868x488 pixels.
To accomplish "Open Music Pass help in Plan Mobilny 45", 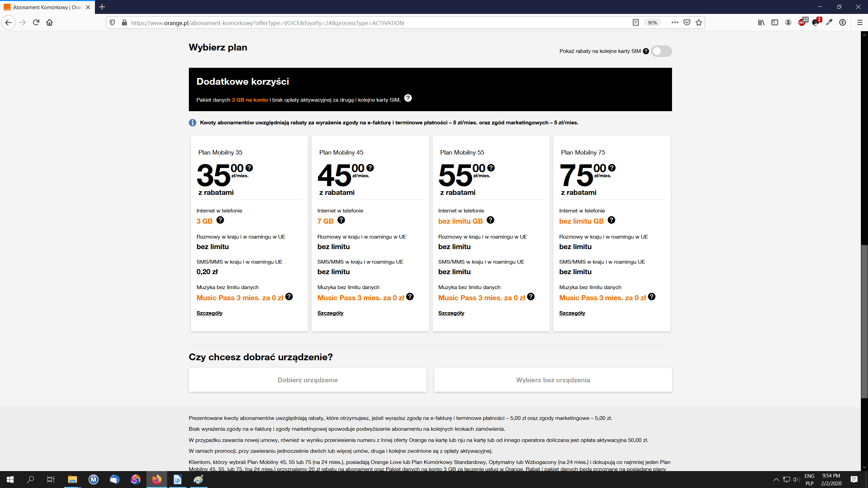I will click(410, 297).
